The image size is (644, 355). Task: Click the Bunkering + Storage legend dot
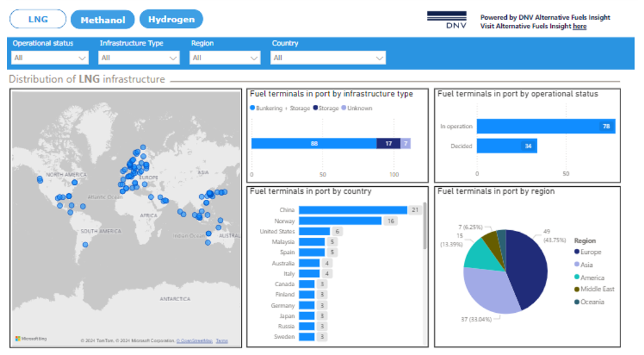252,109
